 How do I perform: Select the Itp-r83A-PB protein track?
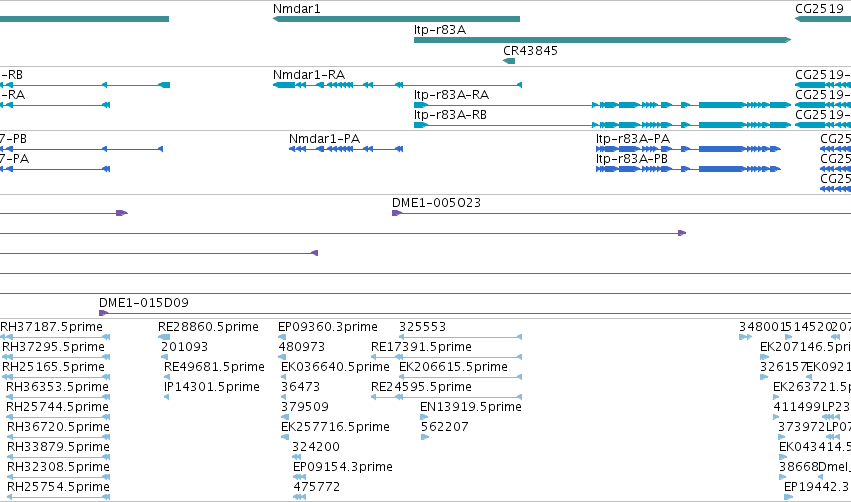[x=688, y=169]
